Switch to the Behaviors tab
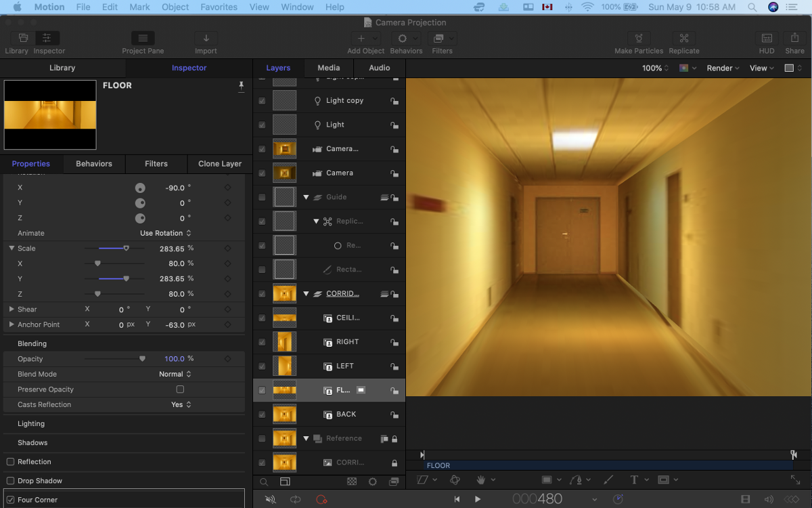The width and height of the screenshot is (812, 508). point(94,164)
